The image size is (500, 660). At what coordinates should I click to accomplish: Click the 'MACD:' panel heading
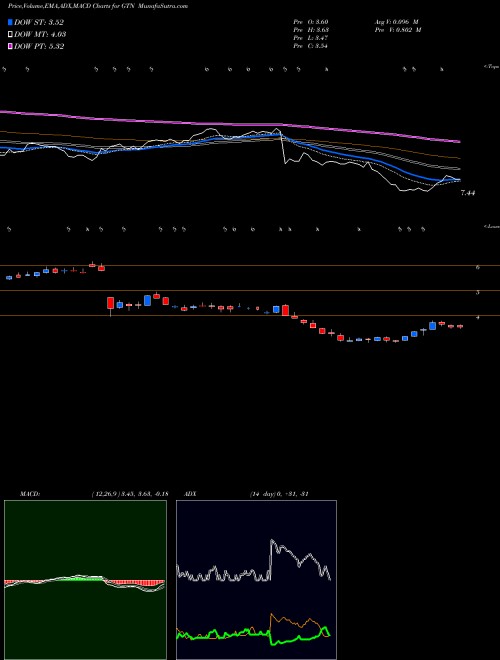[30, 494]
